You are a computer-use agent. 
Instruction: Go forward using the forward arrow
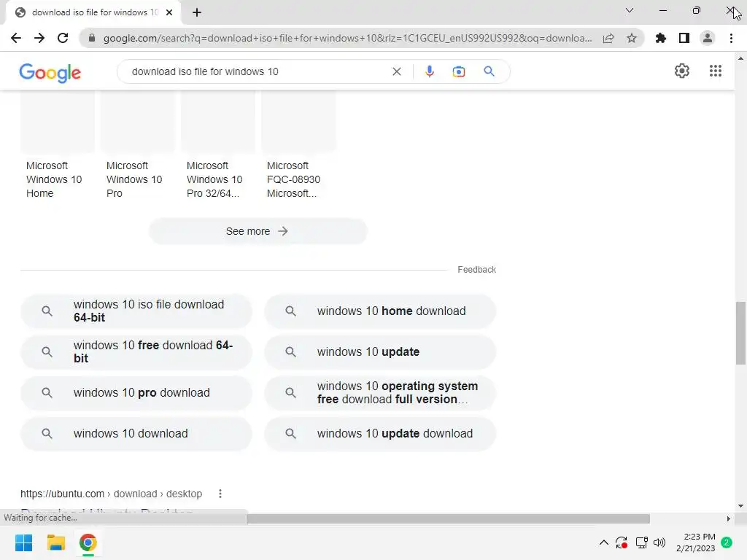point(39,38)
